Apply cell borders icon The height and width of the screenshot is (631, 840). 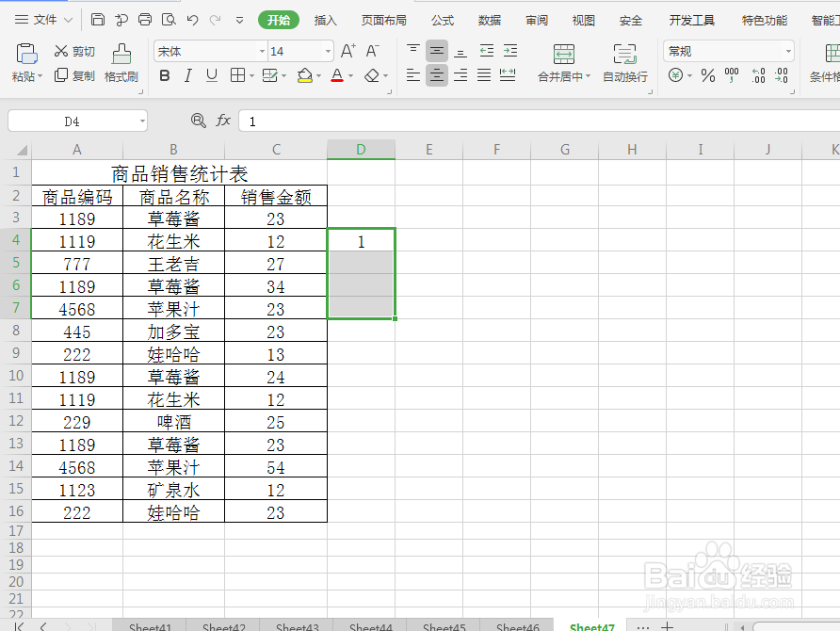tap(237, 75)
